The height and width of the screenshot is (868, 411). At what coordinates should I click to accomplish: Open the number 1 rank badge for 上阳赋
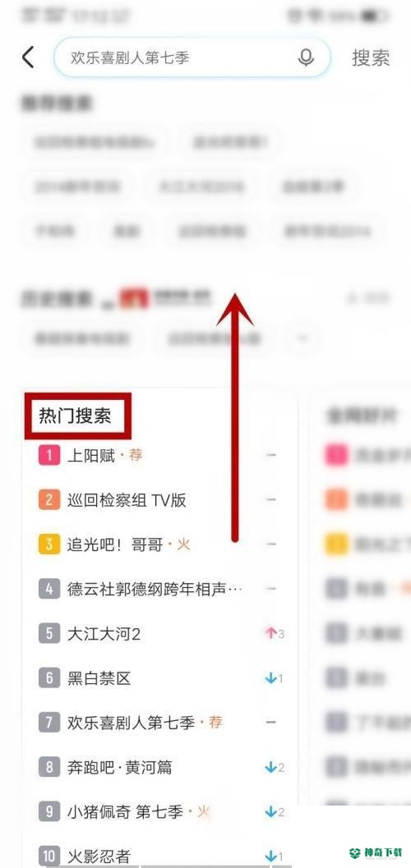point(48,456)
